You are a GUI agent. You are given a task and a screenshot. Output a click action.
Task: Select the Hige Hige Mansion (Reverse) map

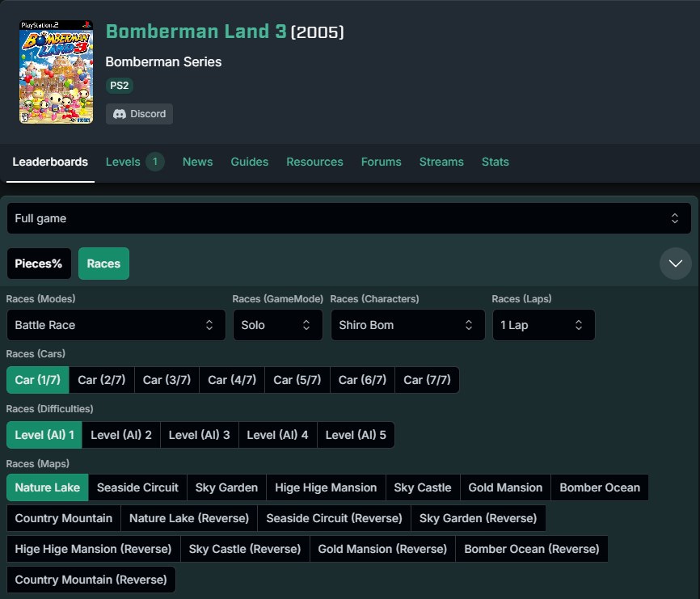coord(93,549)
